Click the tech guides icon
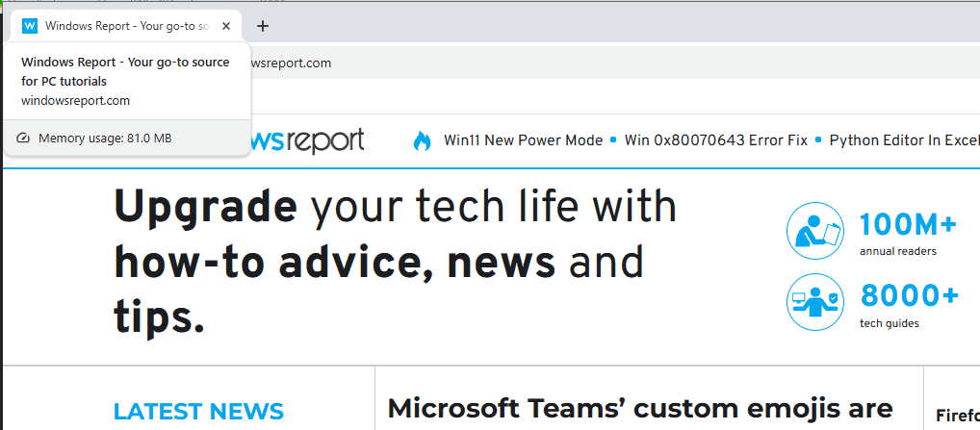980x430 pixels. point(814,301)
